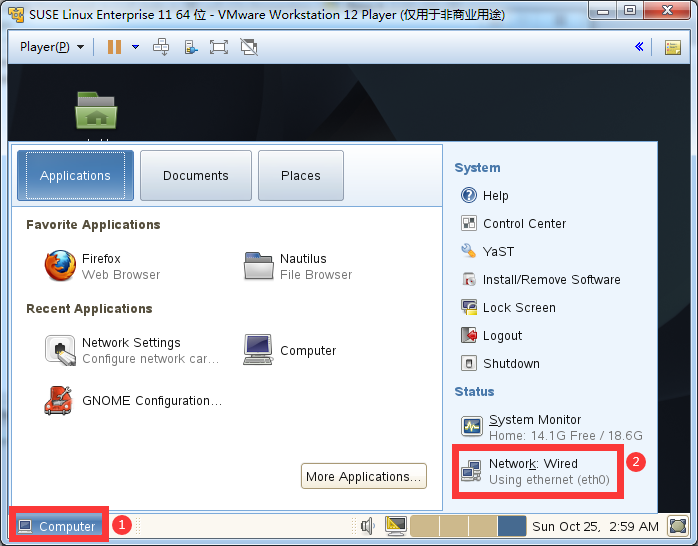Screen dimensions: 698x546
Task: Launch YaST from System list
Action: coord(487,251)
